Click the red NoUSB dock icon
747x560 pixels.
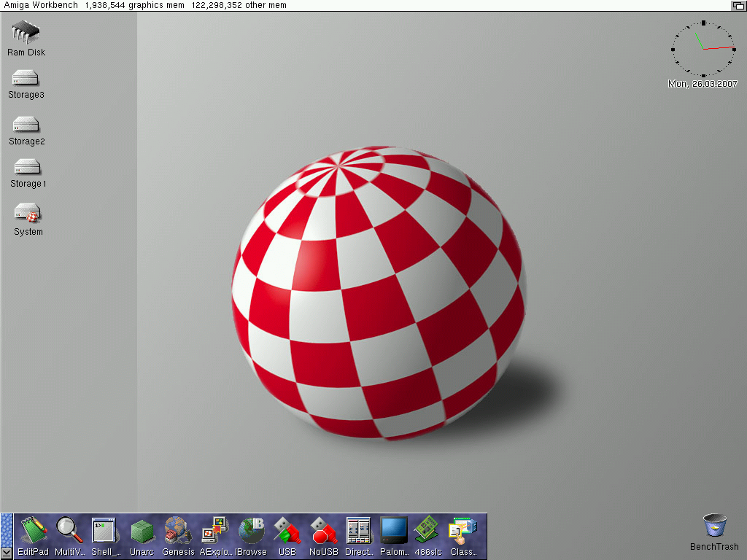tap(324, 531)
